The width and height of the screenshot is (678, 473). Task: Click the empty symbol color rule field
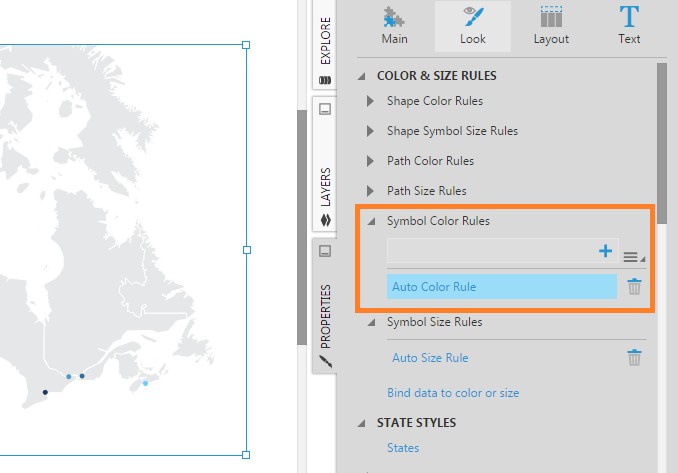click(x=490, y=252)
